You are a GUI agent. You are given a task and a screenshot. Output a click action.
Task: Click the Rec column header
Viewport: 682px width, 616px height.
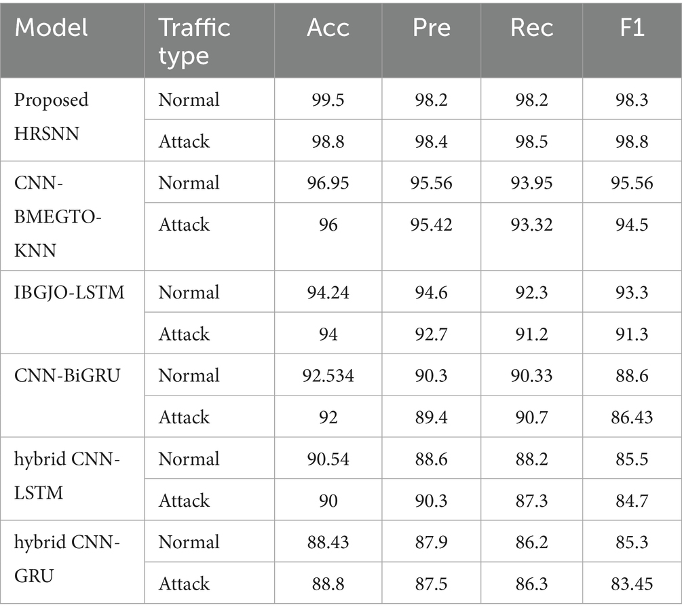(531, 41)
